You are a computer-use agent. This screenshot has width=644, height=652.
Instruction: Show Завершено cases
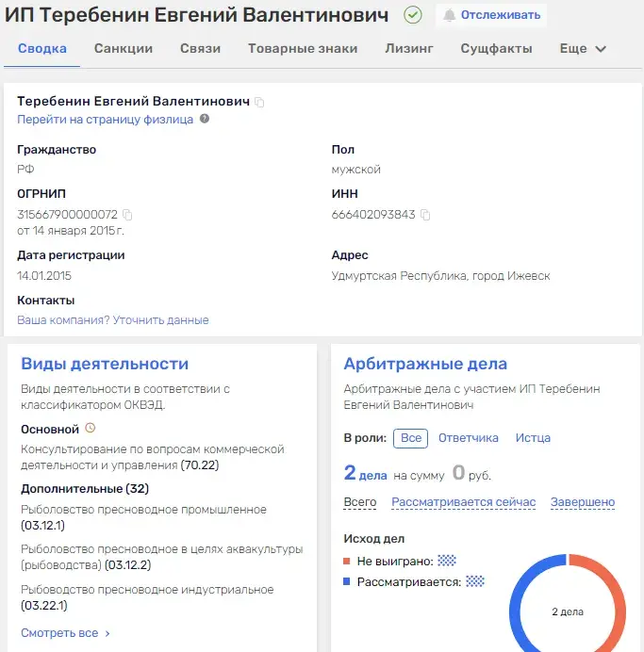click(x=583, y=502)
